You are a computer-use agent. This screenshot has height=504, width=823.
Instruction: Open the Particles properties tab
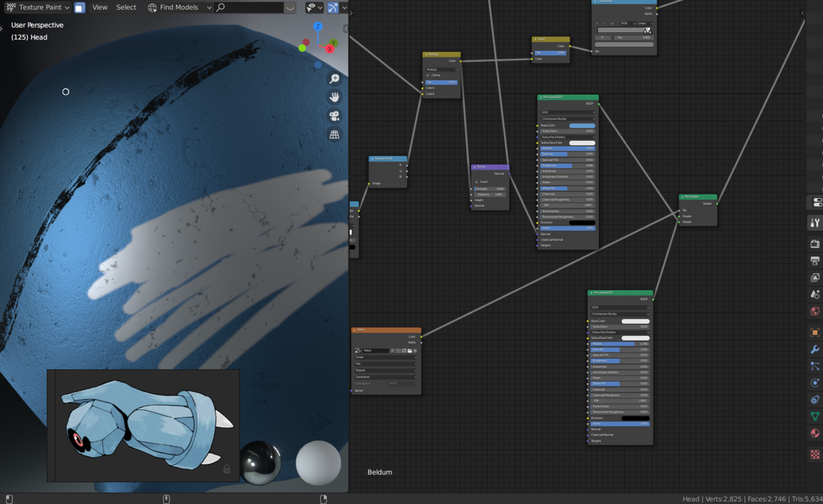815,366
